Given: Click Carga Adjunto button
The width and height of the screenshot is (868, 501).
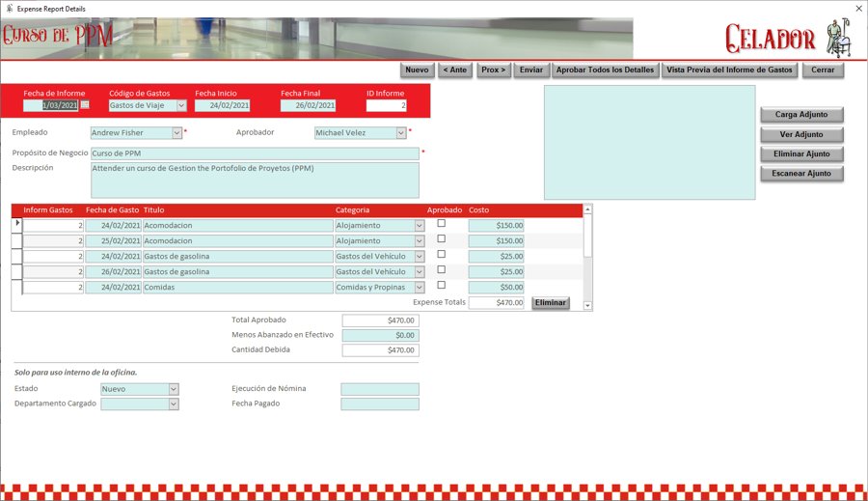Looking at the screenshot, I should point(801,115).
